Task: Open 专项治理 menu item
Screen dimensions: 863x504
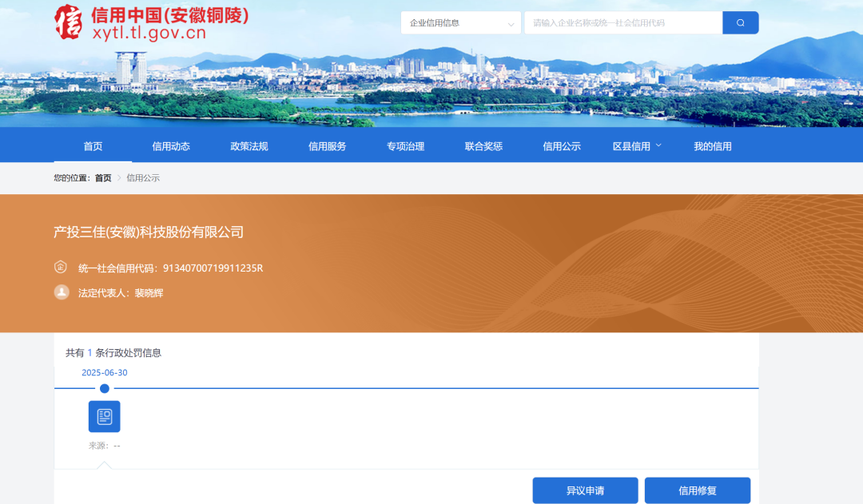Action: coord(406,146)
